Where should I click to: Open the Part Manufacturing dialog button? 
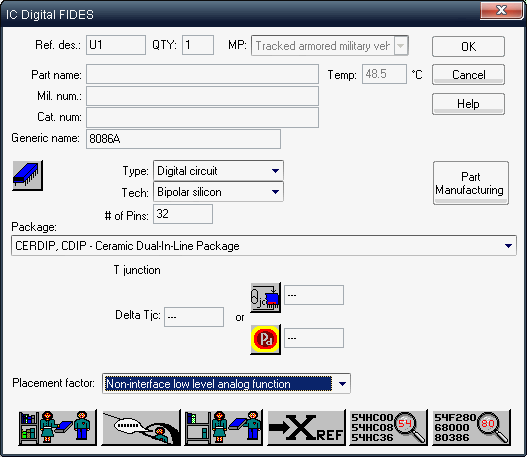tap(471, 183)
